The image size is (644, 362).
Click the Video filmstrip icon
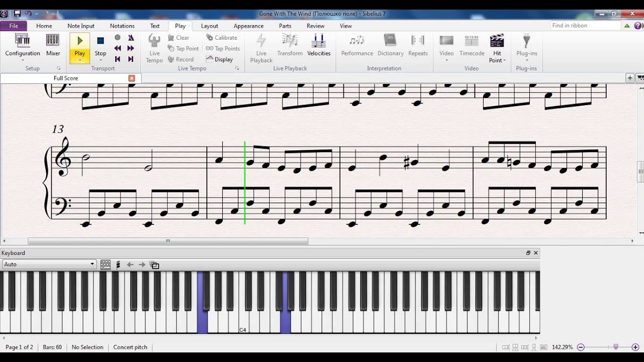tap(446, 40)
